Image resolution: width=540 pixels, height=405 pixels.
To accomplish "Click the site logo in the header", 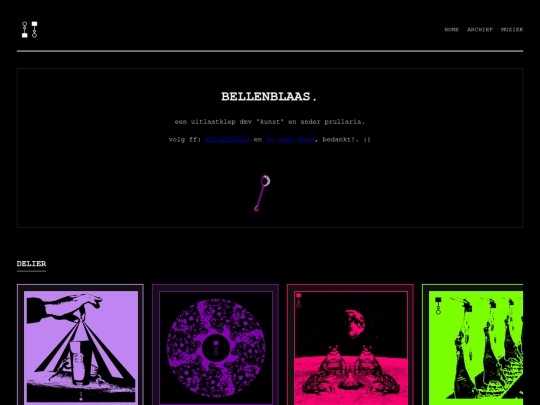I will click(x=30, y=30).
